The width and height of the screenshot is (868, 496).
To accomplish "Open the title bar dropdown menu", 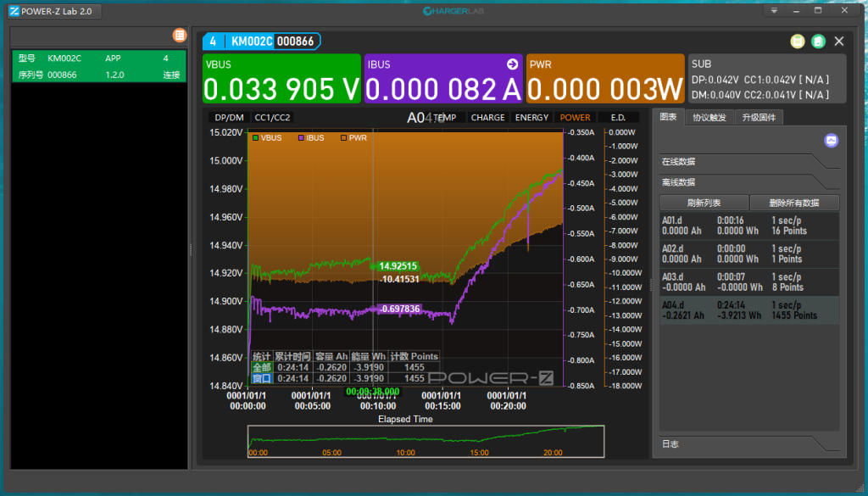I will click(x=775, y=10).
